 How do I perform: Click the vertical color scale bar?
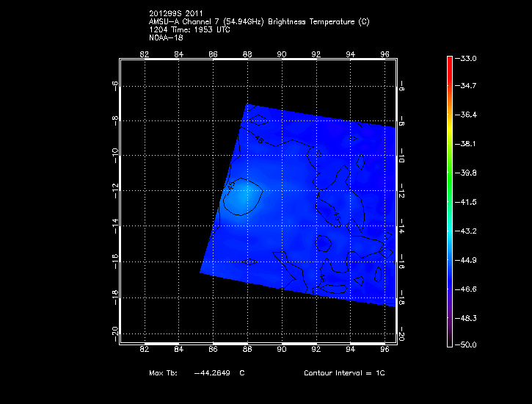pos(450,201)
